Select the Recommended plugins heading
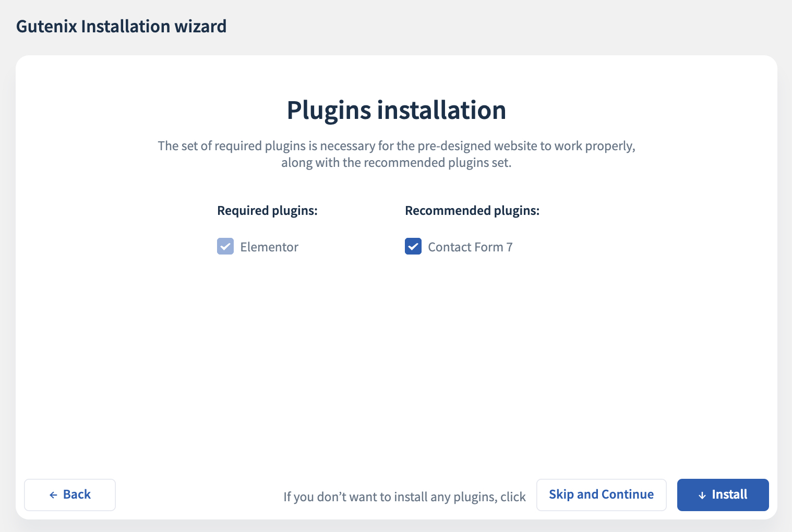 [x=472, y=211]
